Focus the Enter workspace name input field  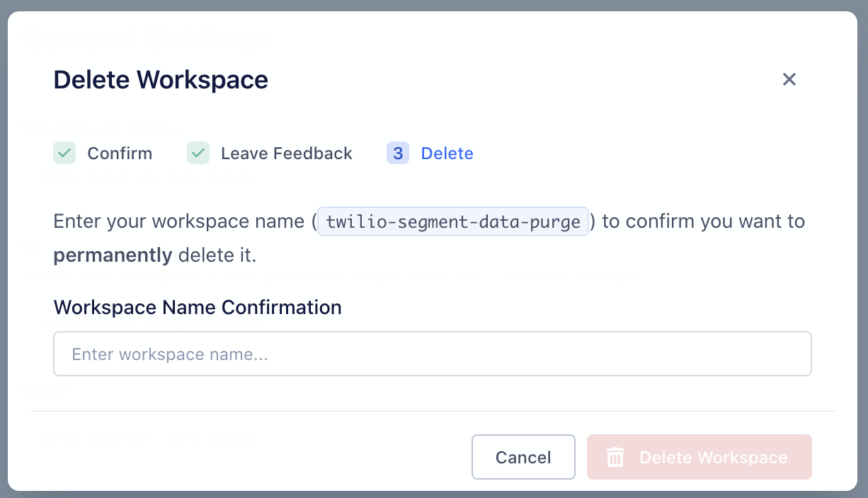coord(432,354)
